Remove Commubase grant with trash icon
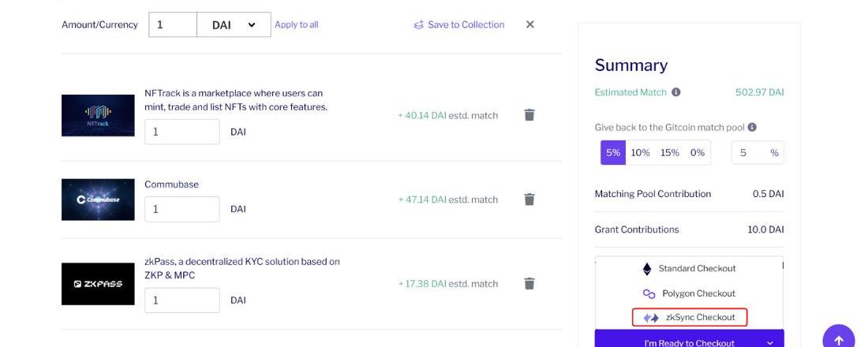Image resolution: width=868 pixels, height=347 pixels. click(529, 200)
